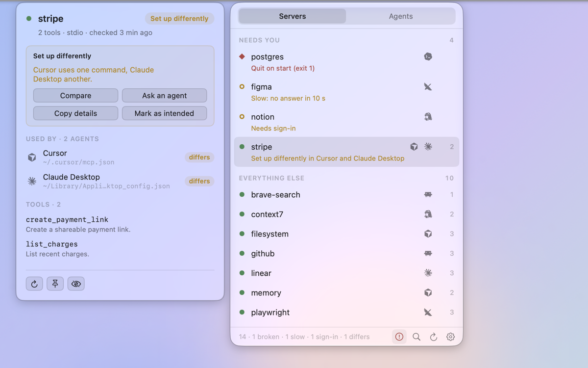Click the Claude starburst icon on the stripe row
This screenshot has height=368, width=588.
pyautogui.click(x=428, y=147)
